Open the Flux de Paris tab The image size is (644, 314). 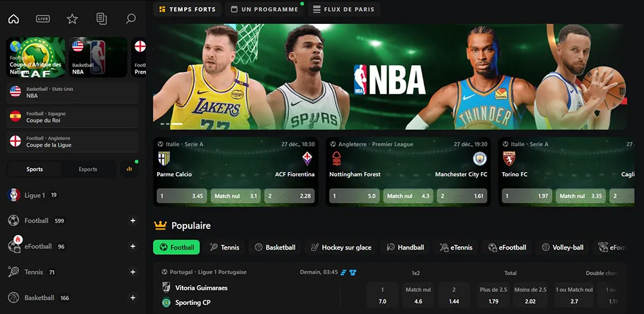[344, 10]
